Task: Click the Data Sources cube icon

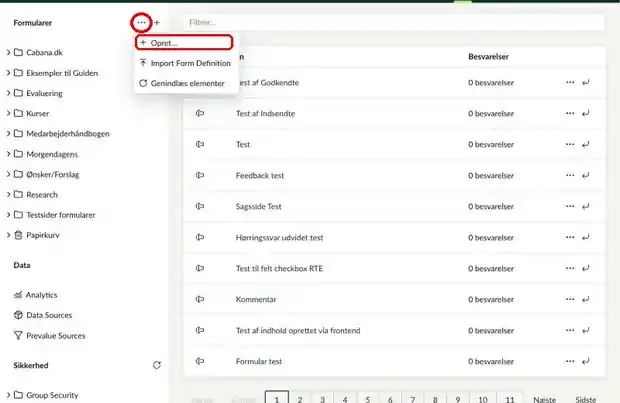Action: pyautogui.click(x=18, y=315)
